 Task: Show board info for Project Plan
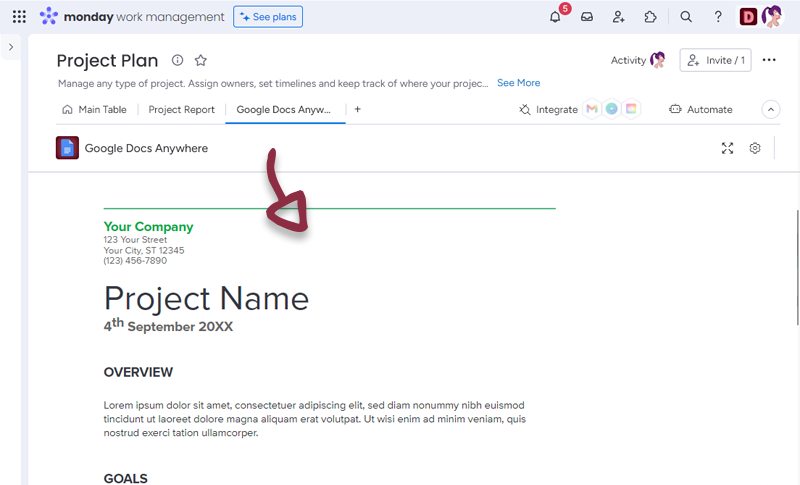[178, 60]
